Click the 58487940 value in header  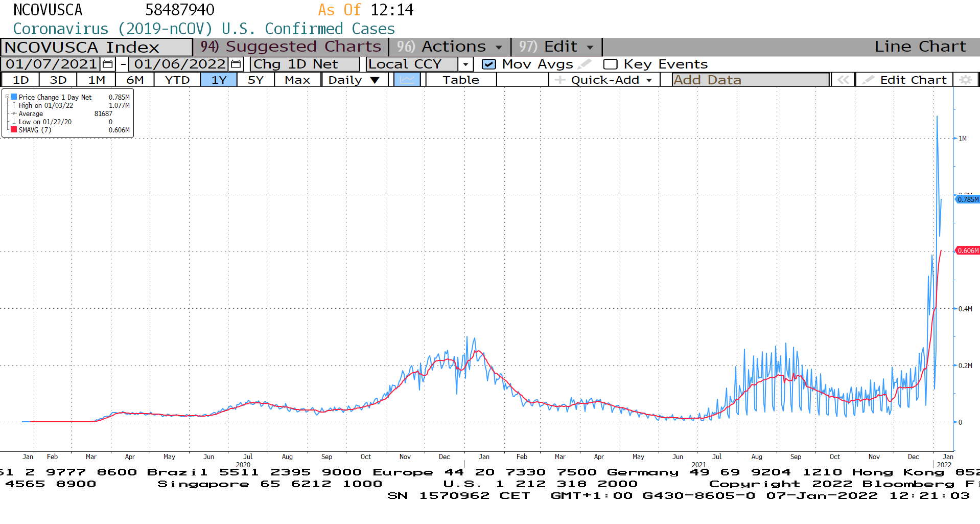coord(180,10)
